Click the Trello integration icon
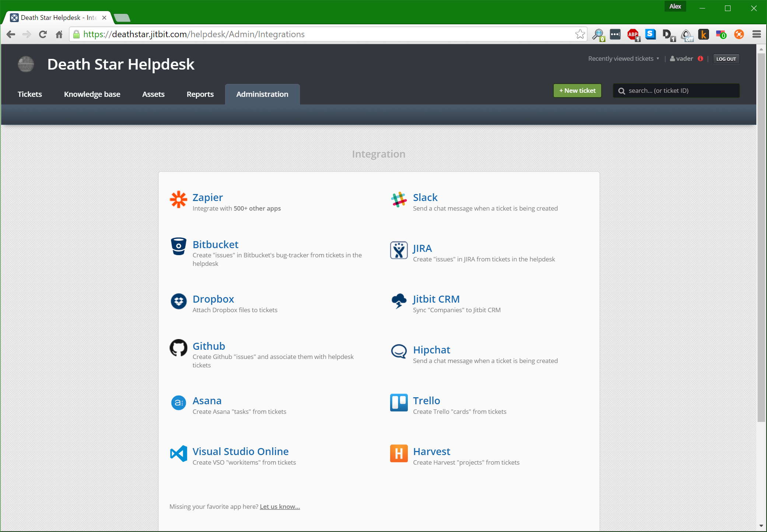767x532 pixels. (x=399, y=402)
